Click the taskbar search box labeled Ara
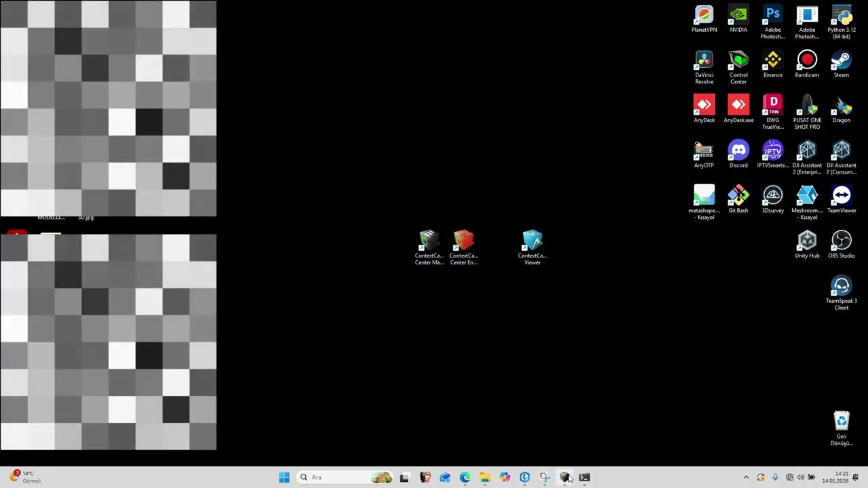Screen dimensions: 868x488 click(346, 477)
